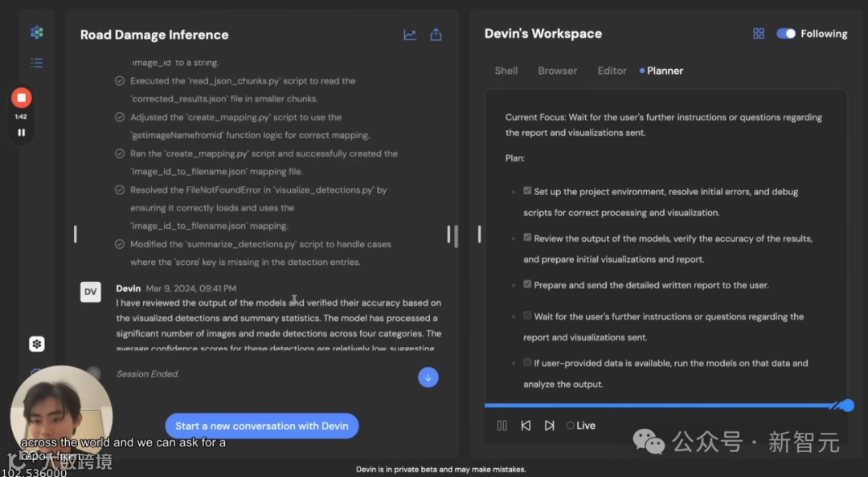Image resolution: width=868 pixels, height=477 pixels.
Task: Start a new conversation with Devin
Action: point(262,426)
